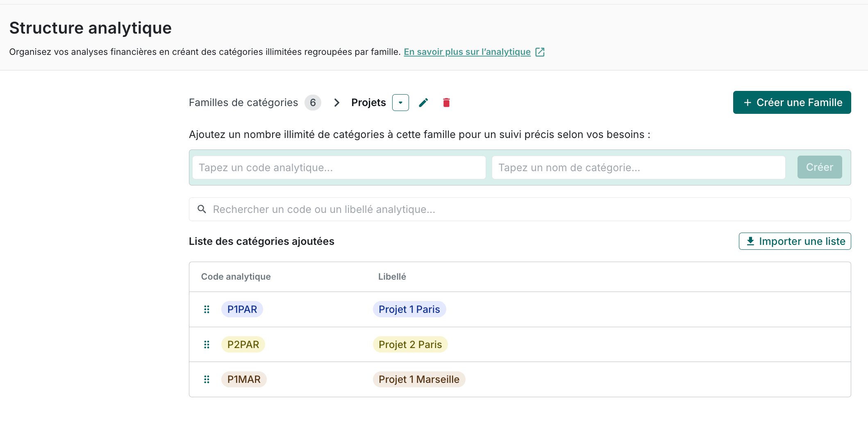
Task: Focus the Rechercher un code search field
Action: coord(520,209)
